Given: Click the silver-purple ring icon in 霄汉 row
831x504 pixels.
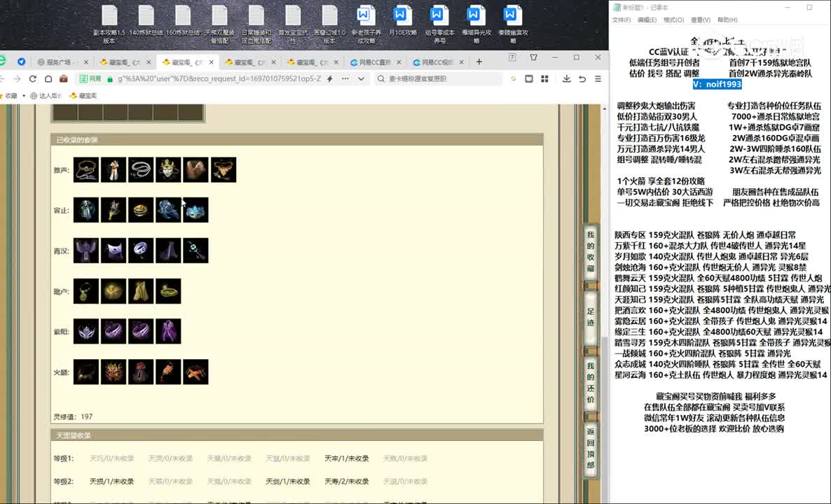Looking at the screenshot, I should (141, 251).
